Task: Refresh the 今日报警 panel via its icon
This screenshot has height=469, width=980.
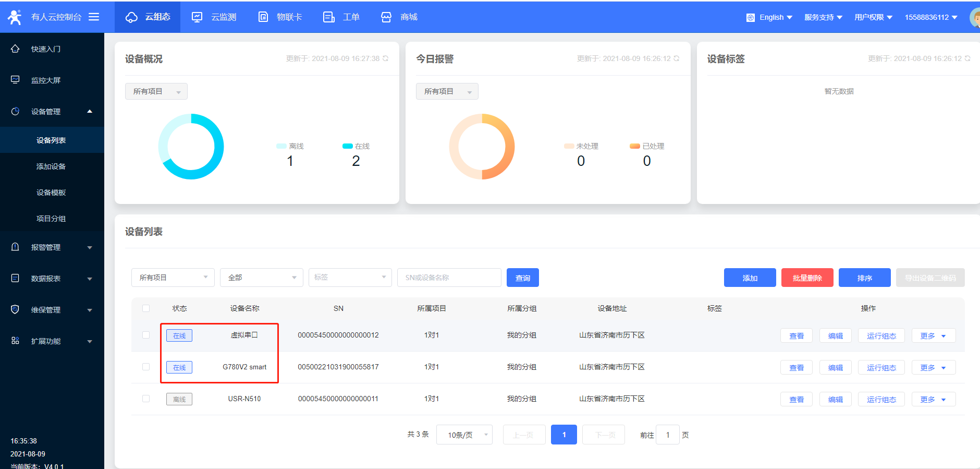Action: 677,58
